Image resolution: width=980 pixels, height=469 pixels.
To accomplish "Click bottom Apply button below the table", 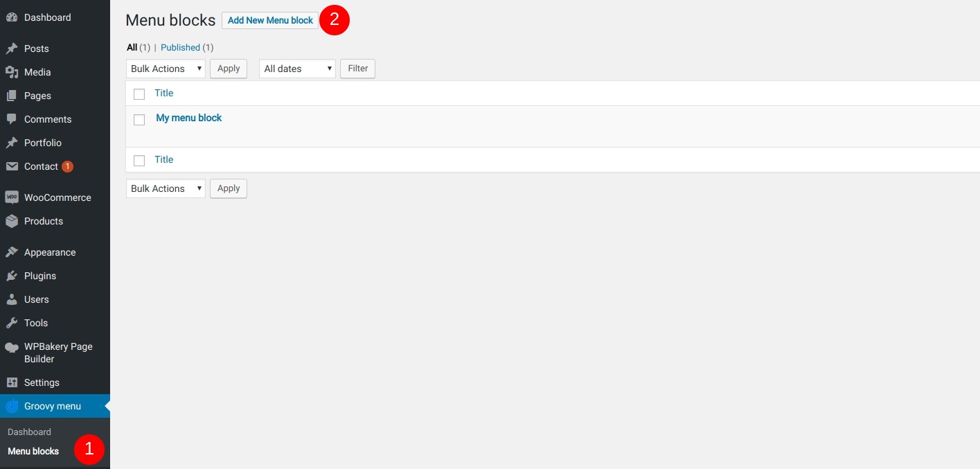I will [229, 188].
